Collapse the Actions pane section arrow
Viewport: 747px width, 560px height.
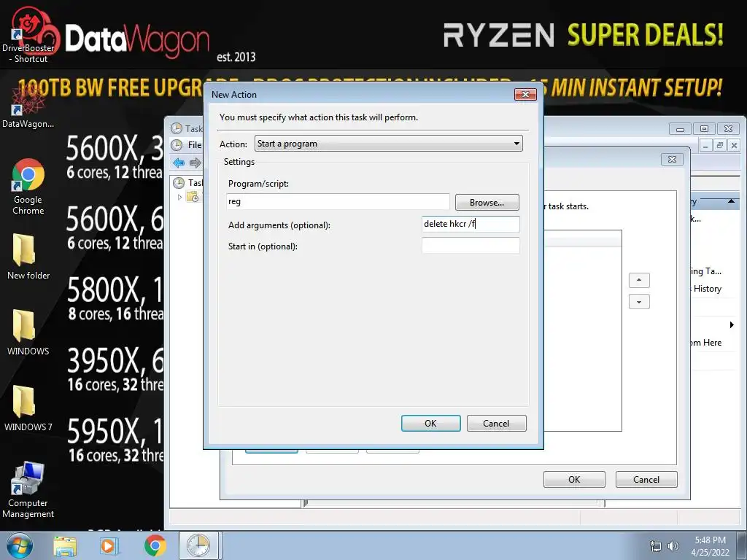(x=731, y=201)
